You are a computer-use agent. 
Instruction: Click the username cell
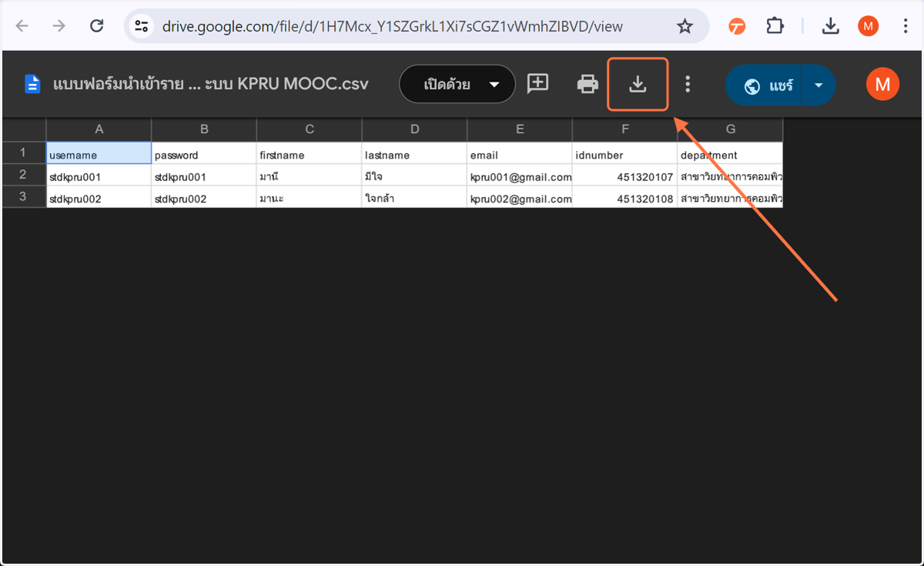tap(99, 153)
